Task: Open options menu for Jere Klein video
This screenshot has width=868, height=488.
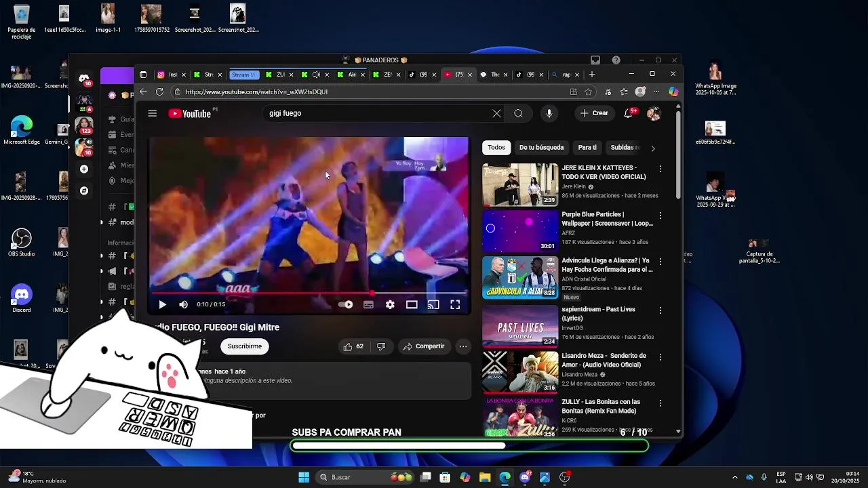Action: pos(660,169)
